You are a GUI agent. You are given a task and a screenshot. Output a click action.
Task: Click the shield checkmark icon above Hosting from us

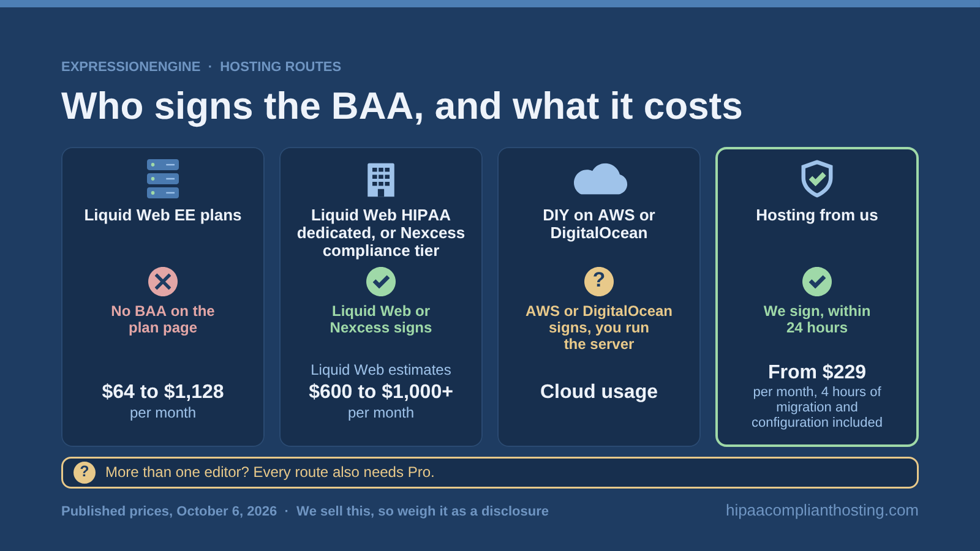click(x=817, y=179)
